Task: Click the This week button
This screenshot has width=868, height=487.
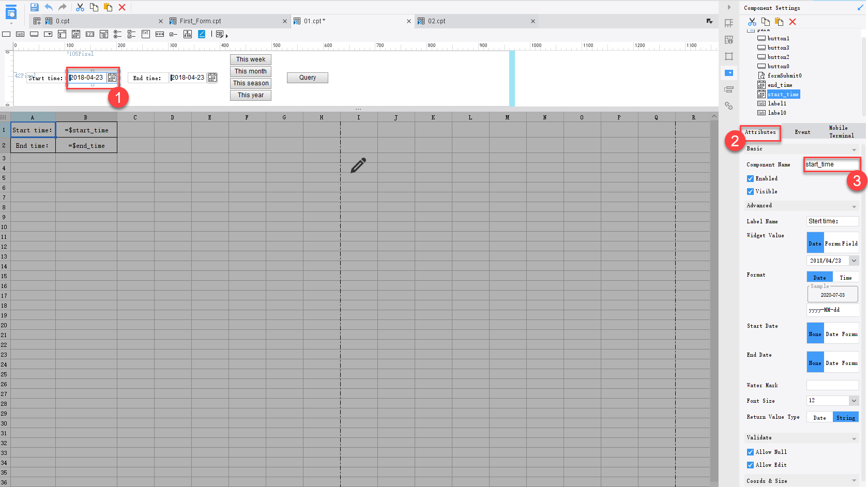Action: pos(250,59)
